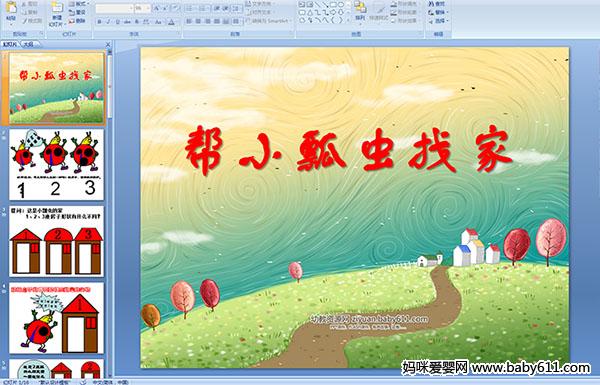
Task: Toggle Bold formatting
Action: click(99, 22)
